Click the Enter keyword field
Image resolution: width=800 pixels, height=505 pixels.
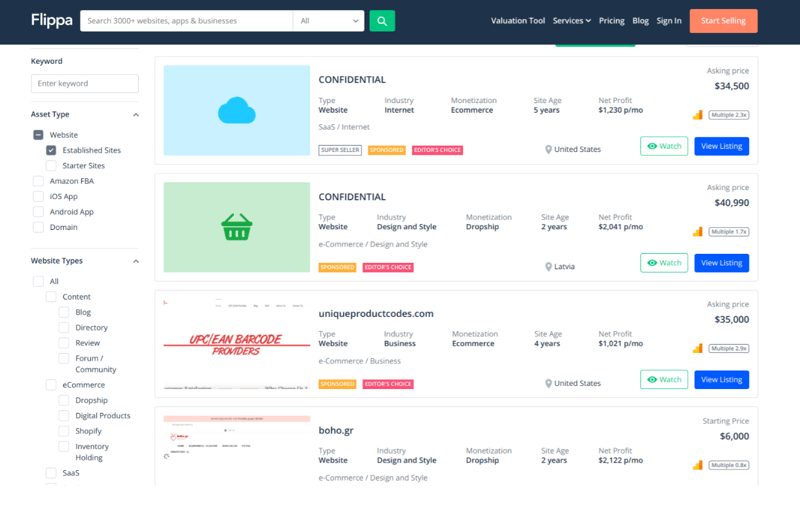coord(85,84)
